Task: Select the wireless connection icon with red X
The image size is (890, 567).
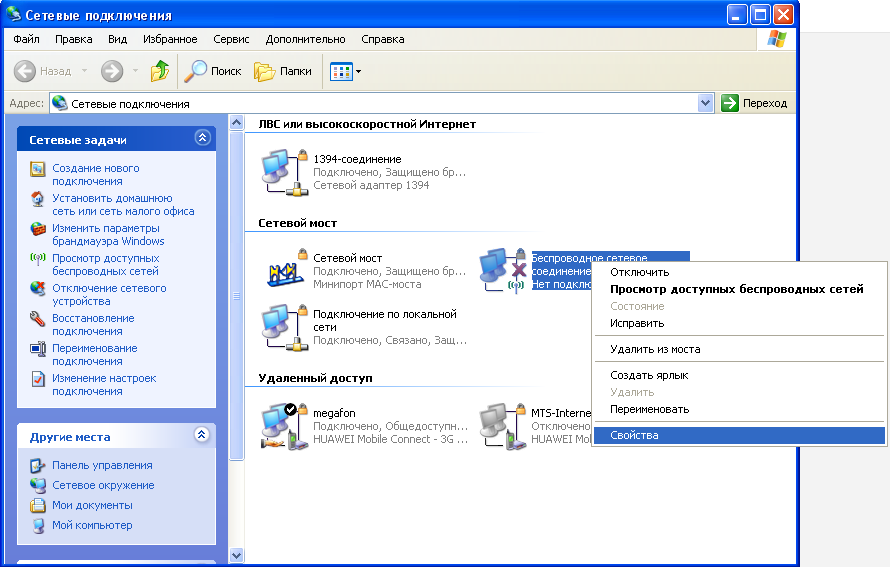Action: (x=503, y=270)
